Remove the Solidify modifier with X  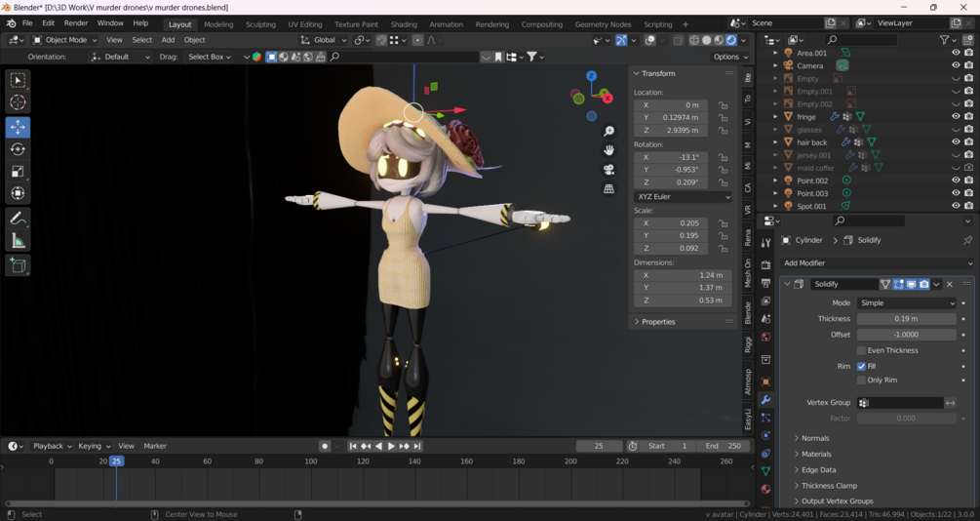[950, 284]
